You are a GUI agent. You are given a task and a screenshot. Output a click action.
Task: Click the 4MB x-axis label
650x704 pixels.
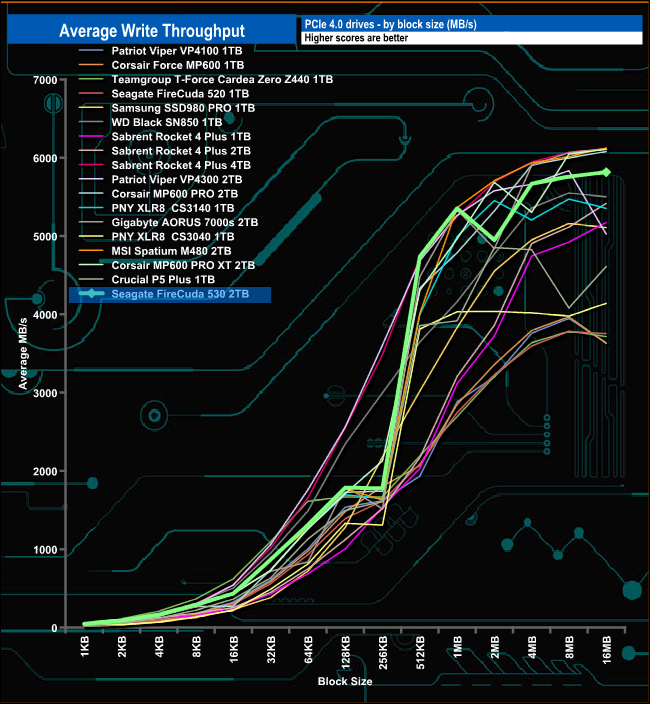tap(532, 647)
